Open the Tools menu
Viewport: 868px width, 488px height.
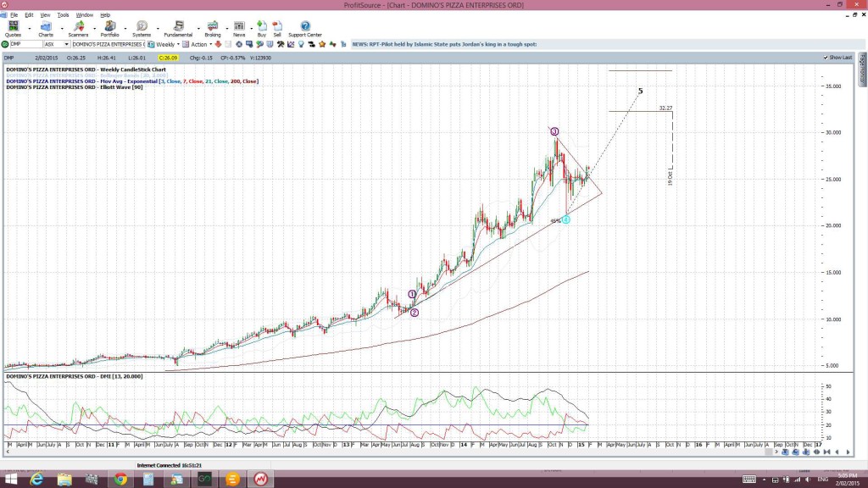63,15
